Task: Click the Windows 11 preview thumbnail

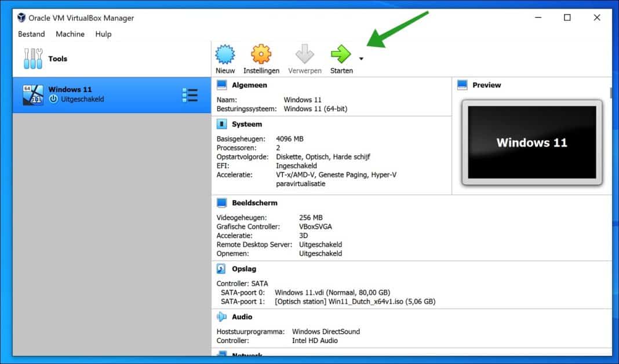Action: (x=531, y=143)
